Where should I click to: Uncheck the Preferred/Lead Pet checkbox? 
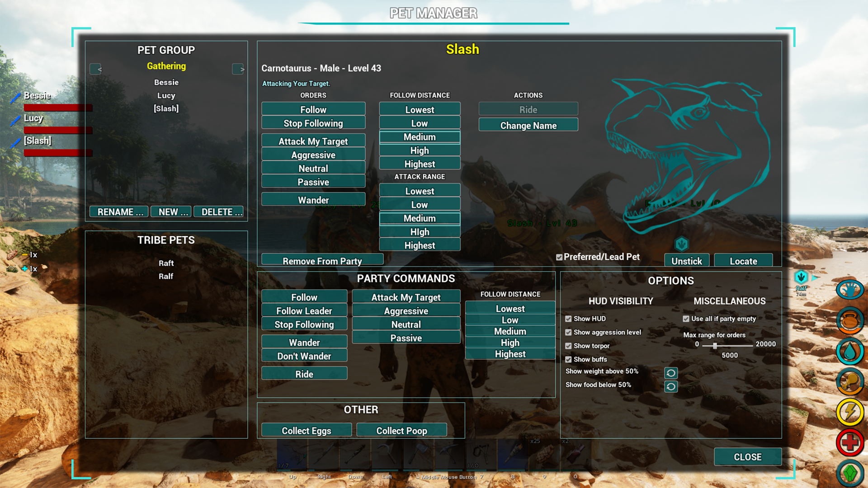559,257
